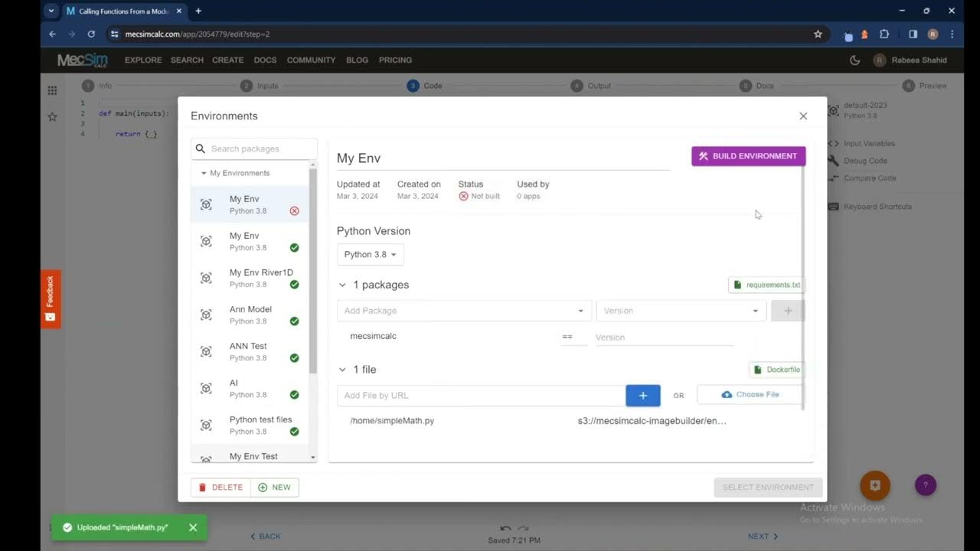
Task: Bookmark this page with the star icon
Action: 818,34
